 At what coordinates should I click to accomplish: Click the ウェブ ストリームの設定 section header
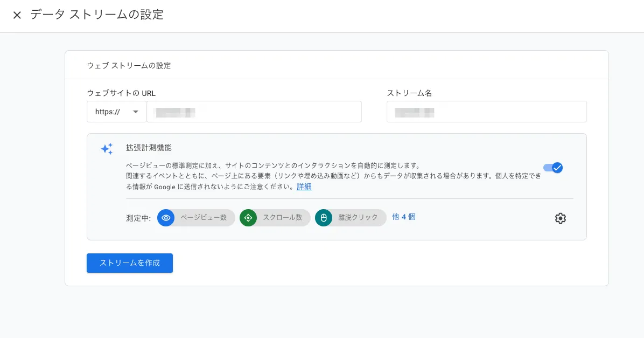[x=129, y=65]
